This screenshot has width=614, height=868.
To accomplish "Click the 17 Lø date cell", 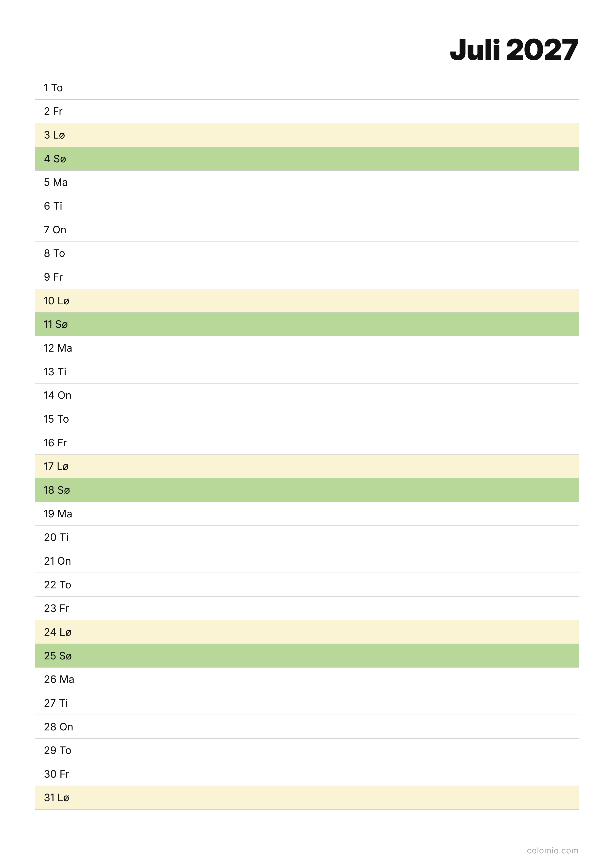I will (73, 466).
